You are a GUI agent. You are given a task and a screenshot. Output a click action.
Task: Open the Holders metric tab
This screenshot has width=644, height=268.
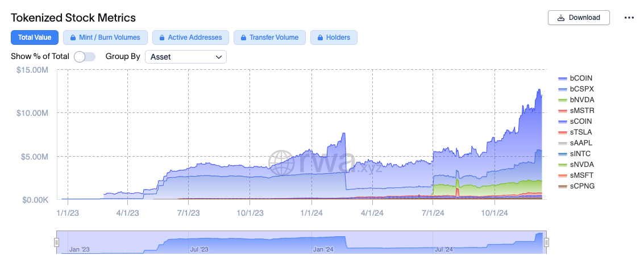coord(338,37)
